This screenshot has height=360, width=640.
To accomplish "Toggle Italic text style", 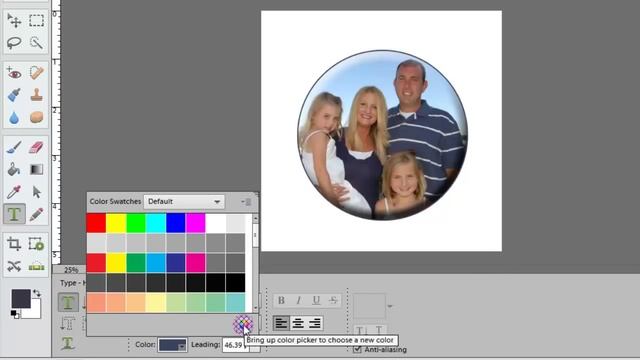I will click(x=299, y=300).
